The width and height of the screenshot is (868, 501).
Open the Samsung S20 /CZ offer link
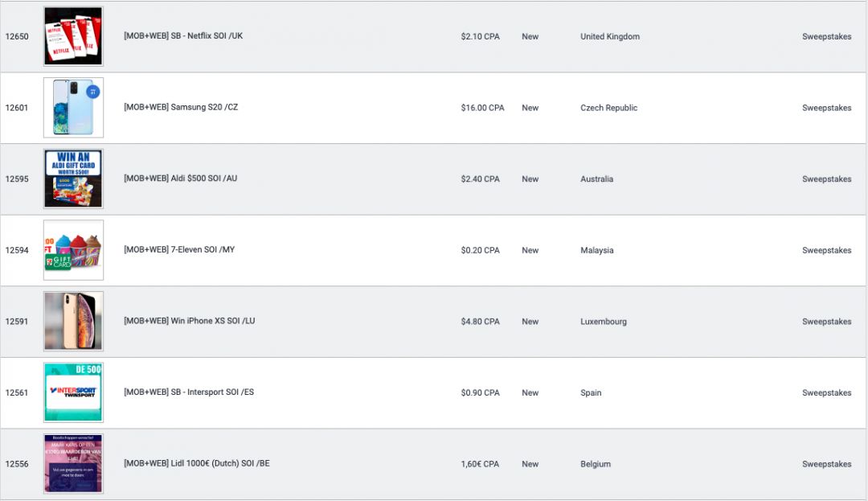coord(181,107)
